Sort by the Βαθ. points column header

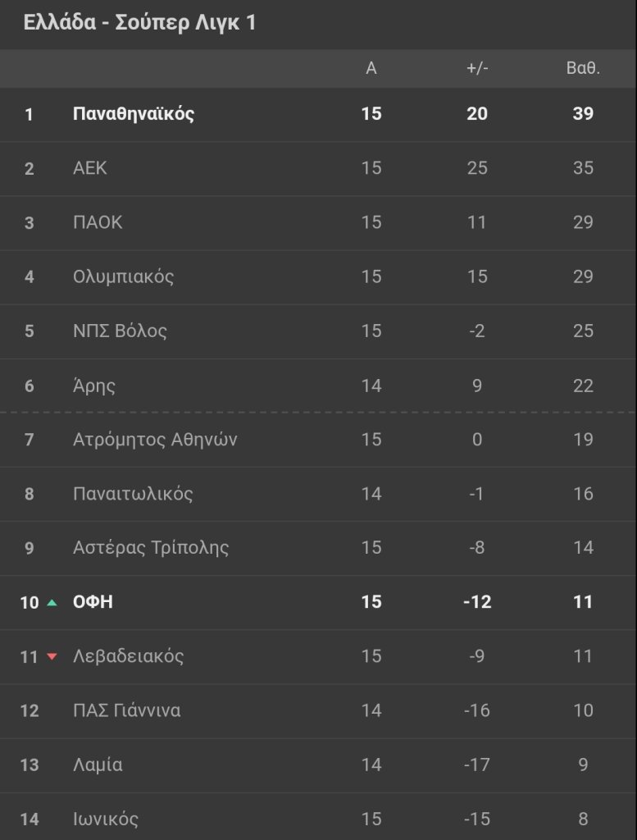[x=583, y=69]
